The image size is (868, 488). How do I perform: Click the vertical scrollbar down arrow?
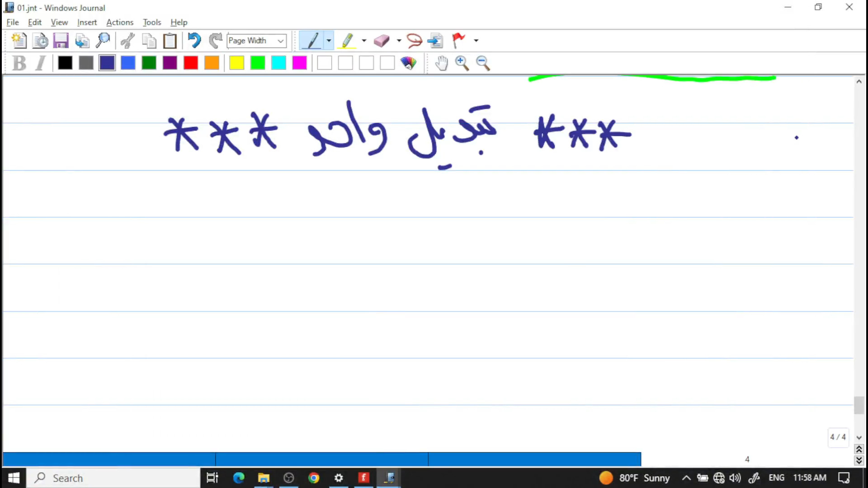(859, 437)
